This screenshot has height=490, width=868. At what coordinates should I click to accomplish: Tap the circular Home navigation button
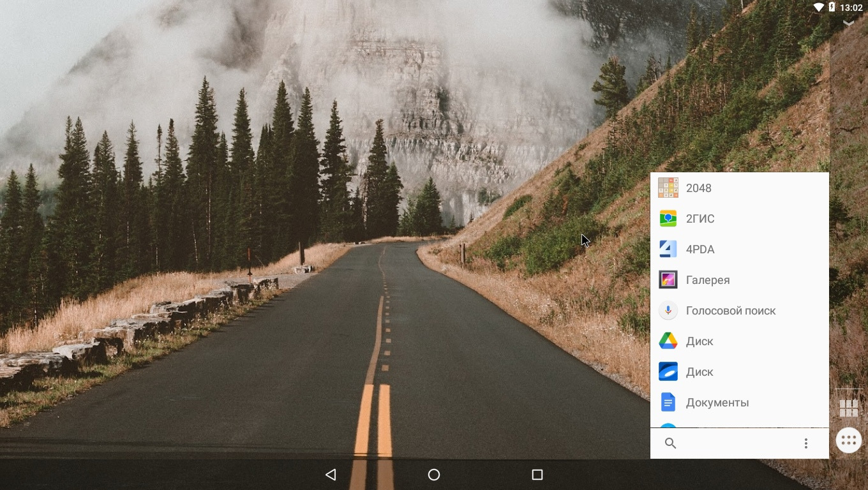click(434, 475)
